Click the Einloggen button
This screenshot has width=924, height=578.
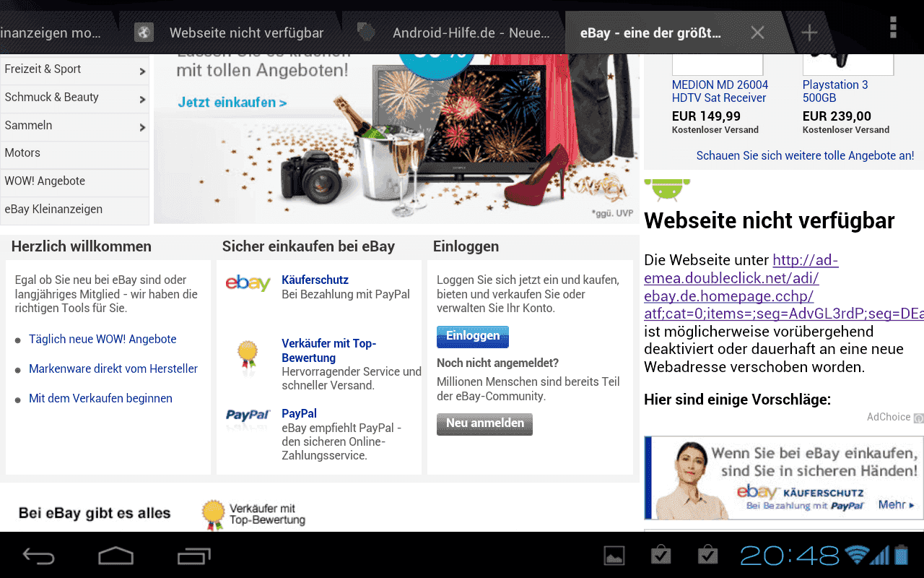473,337
